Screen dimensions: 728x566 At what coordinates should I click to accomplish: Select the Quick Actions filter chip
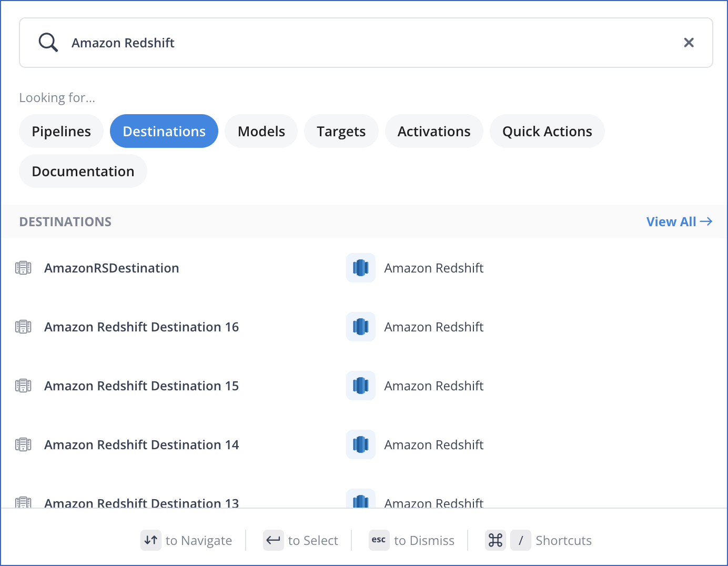[x=547, y=131]
